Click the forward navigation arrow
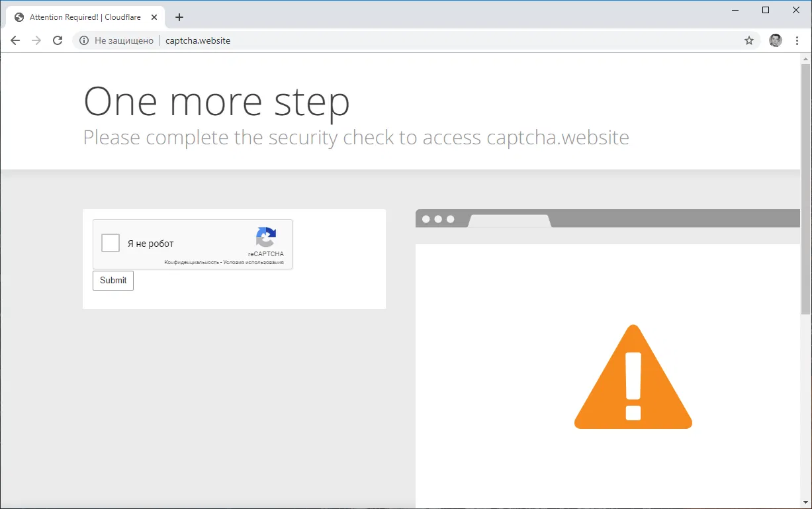812x509 pixels. click(36, 40)
